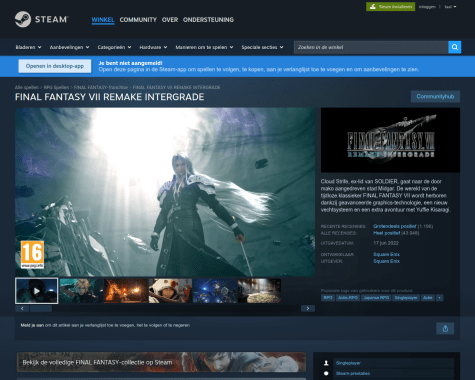475x380 pixels.
Task: Select the Cloud close-up screenshot thumbnail
Action: (x=81, y=291)
